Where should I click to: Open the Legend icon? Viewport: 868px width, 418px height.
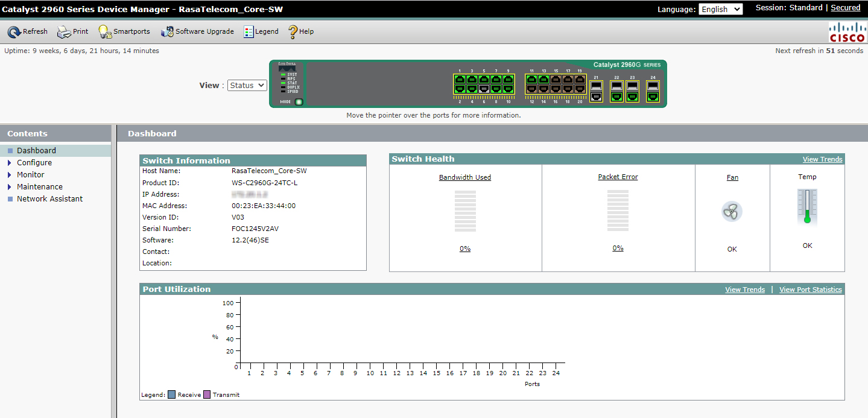tap(249, 32)
